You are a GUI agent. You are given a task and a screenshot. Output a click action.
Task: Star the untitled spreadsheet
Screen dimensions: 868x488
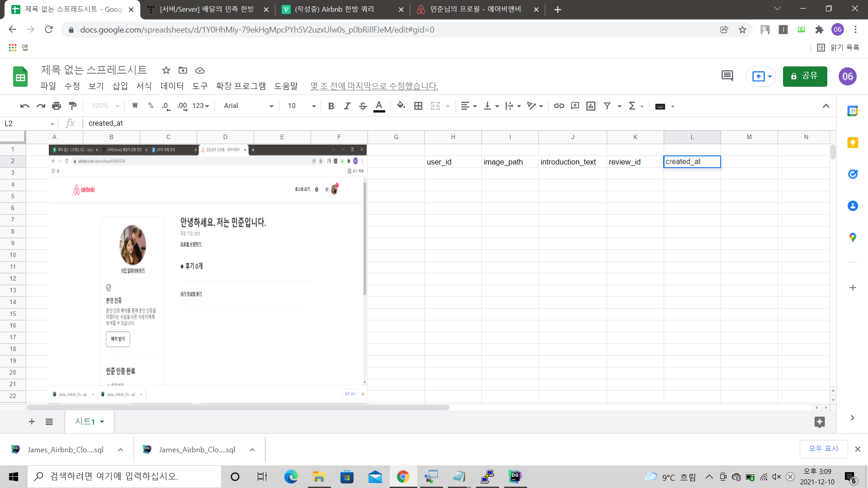[x=166, y=70]
